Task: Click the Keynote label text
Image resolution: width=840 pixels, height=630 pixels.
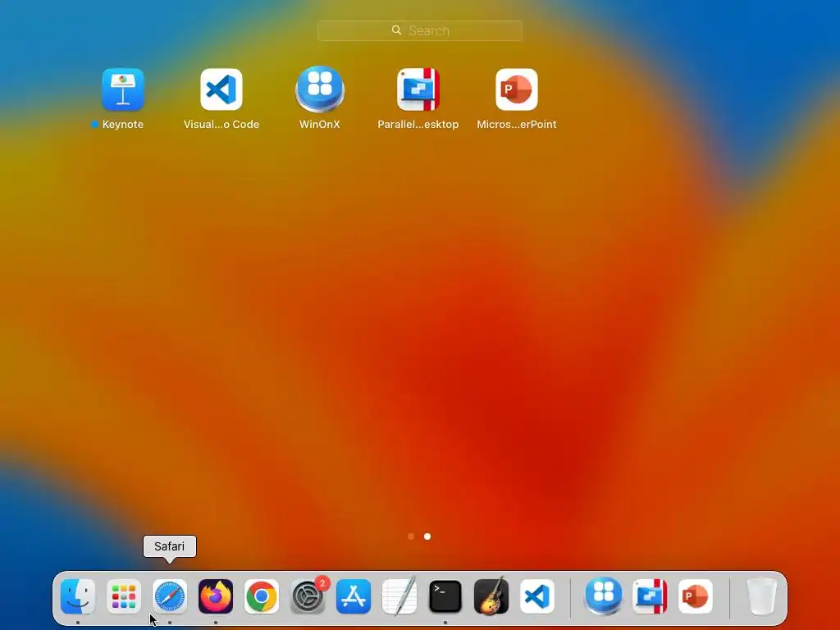Action: pyautogui.click(x=123, y=125)
